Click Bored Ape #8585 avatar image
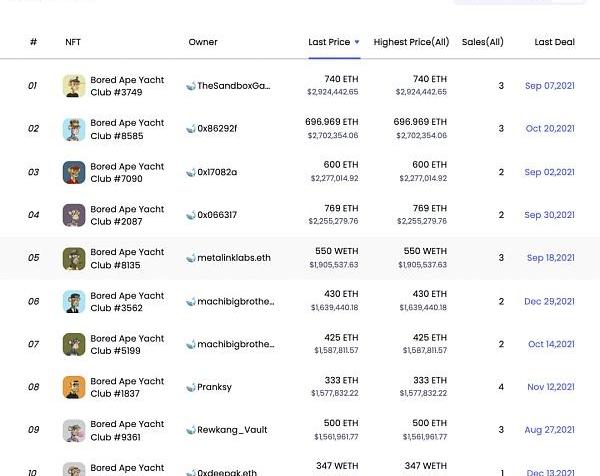 pyautogui.click(x=74, y=129)
